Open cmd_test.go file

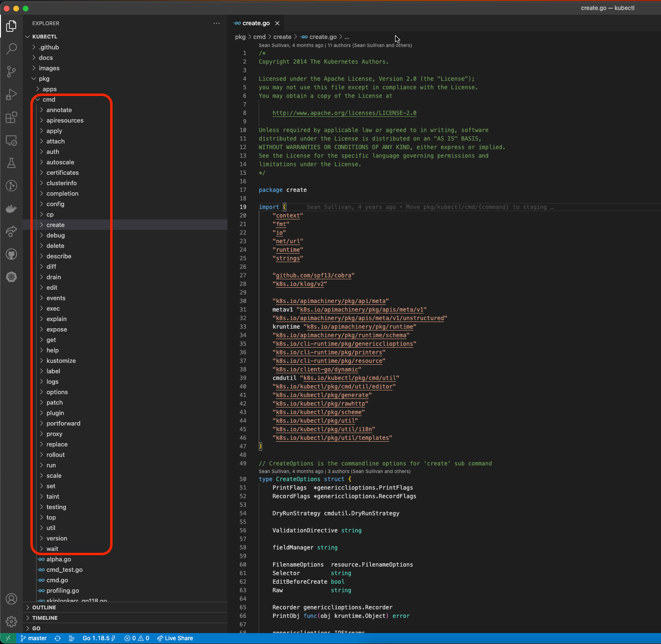125,569
